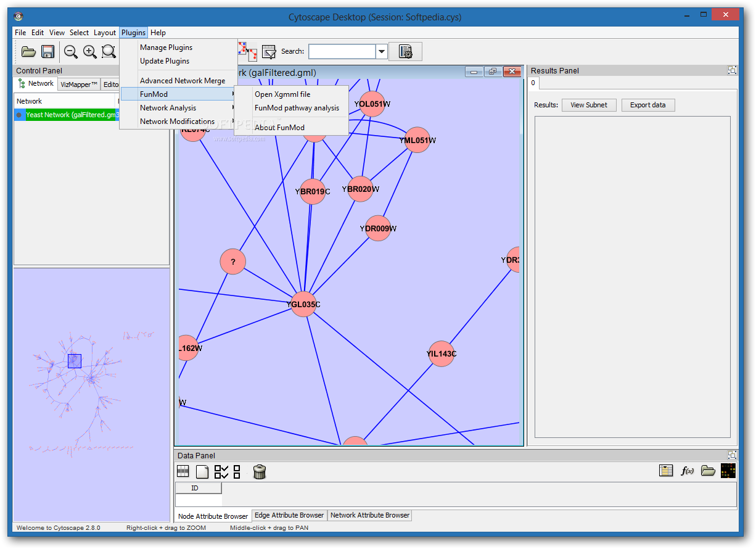Click the network path tool icon in the toolbar

click(248, 52)
